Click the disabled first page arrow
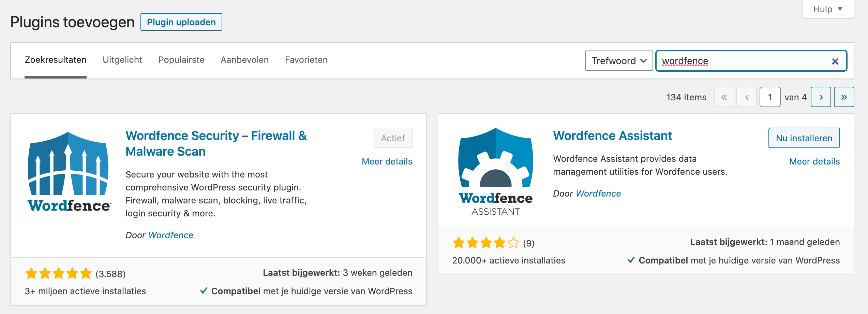The width and height of the screenshot is (868, 314). 724,97
